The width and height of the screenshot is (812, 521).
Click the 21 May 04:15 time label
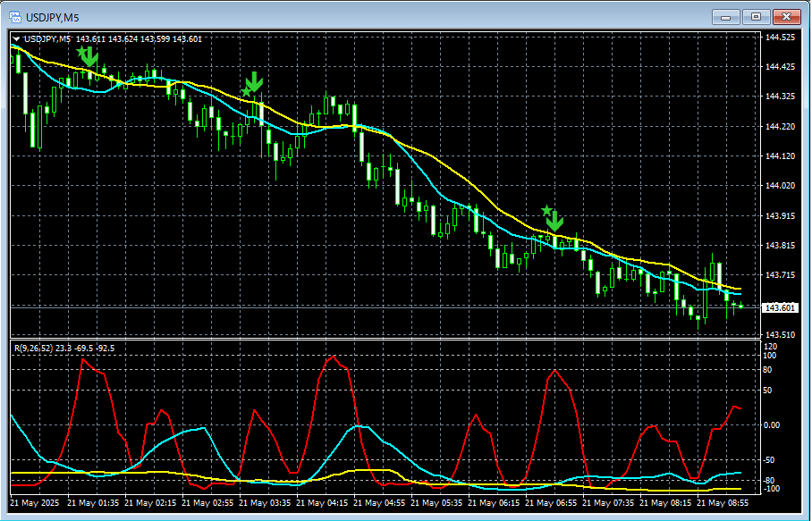click(323, 503)
